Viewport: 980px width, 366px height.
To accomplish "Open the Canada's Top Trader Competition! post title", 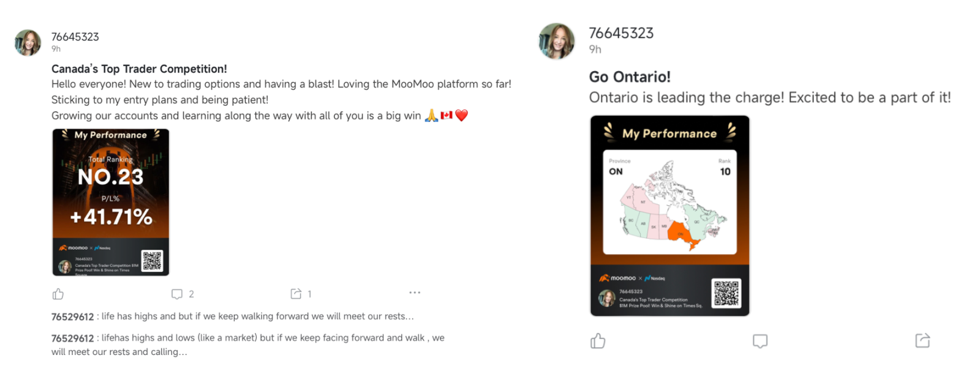I will coord(139,69).
